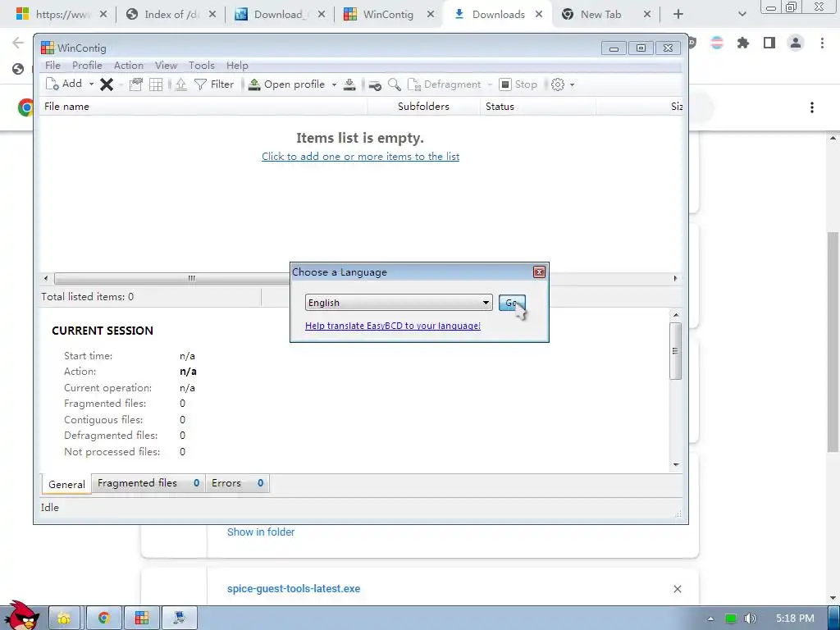Viewport: 840px width, 630px height.
Task: Click WinContig icon in the taskbar
Action: point(141,618)
